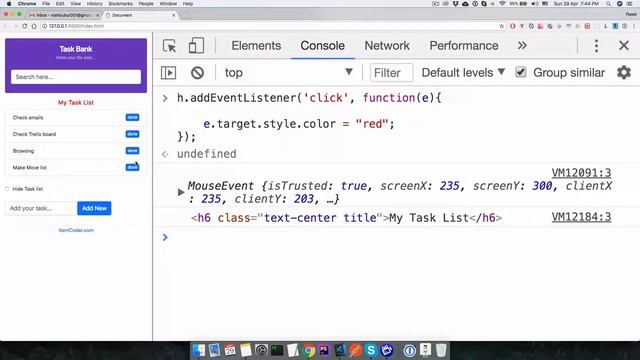Mark Make Move list as done
640x360 pixels.
132,167
